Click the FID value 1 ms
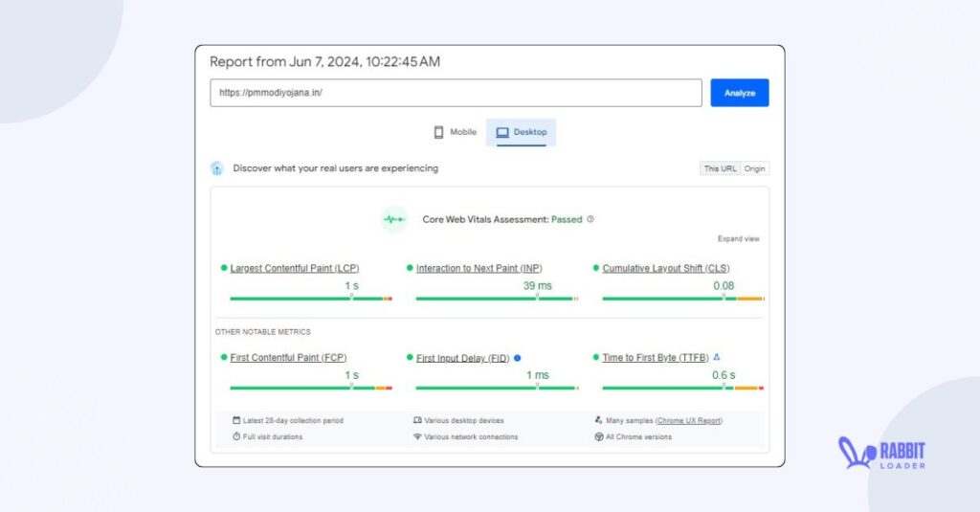 click(x=538, y=375)
